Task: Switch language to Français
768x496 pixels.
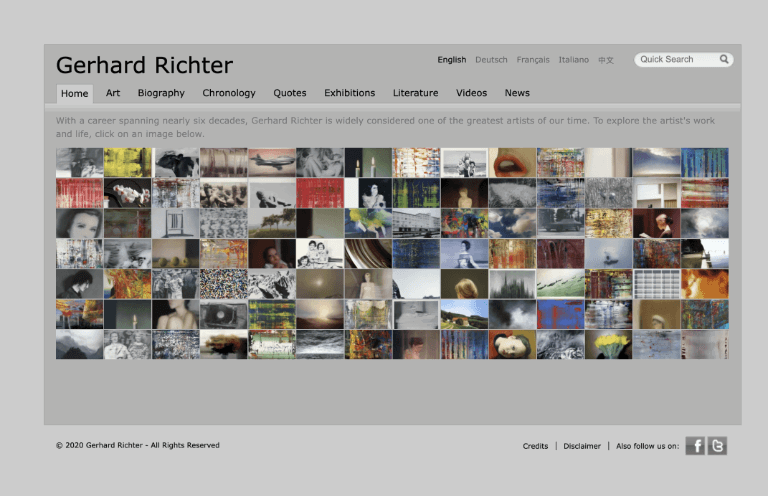Action: [x=533, y=60]
